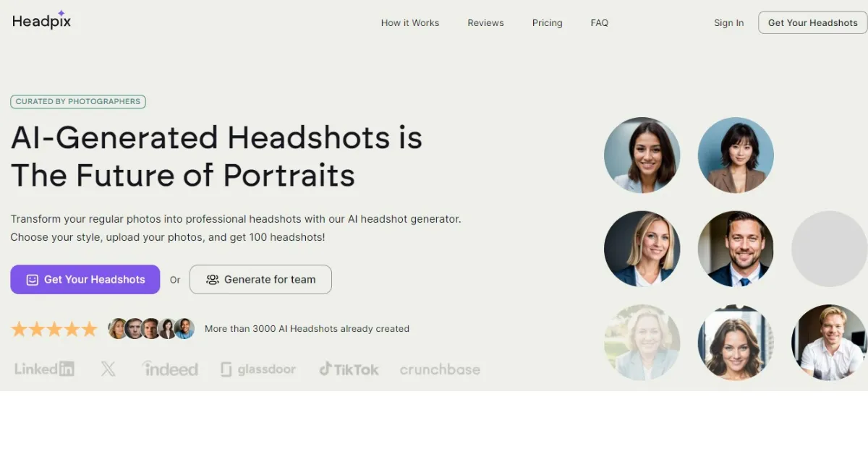Click the Curated by Photographers badge
The image size is (868, 454).
(x=78, y=102)
